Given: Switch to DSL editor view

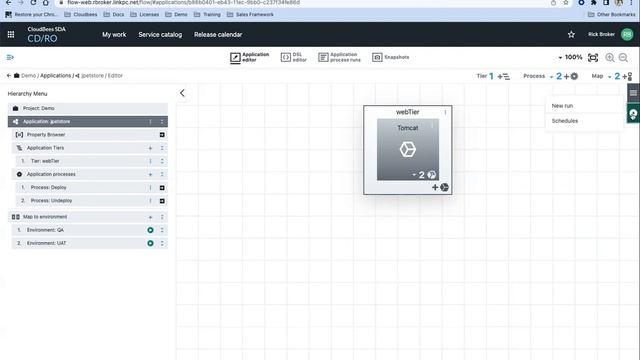Looking at the screenshot, I should point(293,57).
